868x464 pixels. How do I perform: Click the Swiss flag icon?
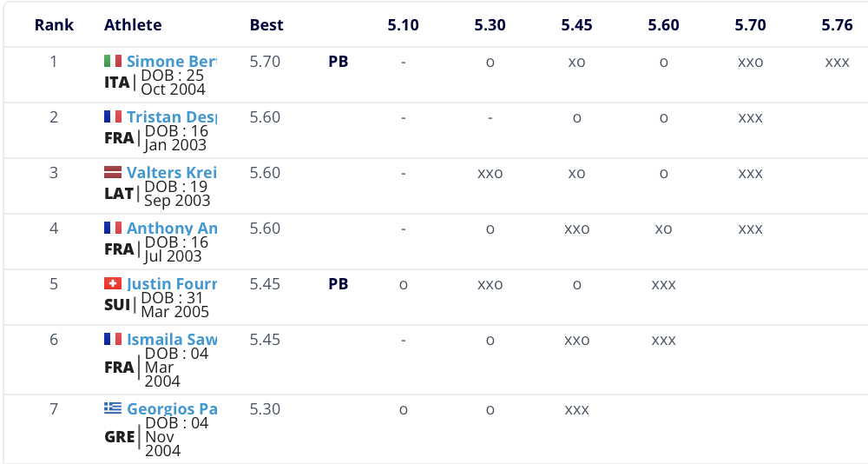pos(113,283)
